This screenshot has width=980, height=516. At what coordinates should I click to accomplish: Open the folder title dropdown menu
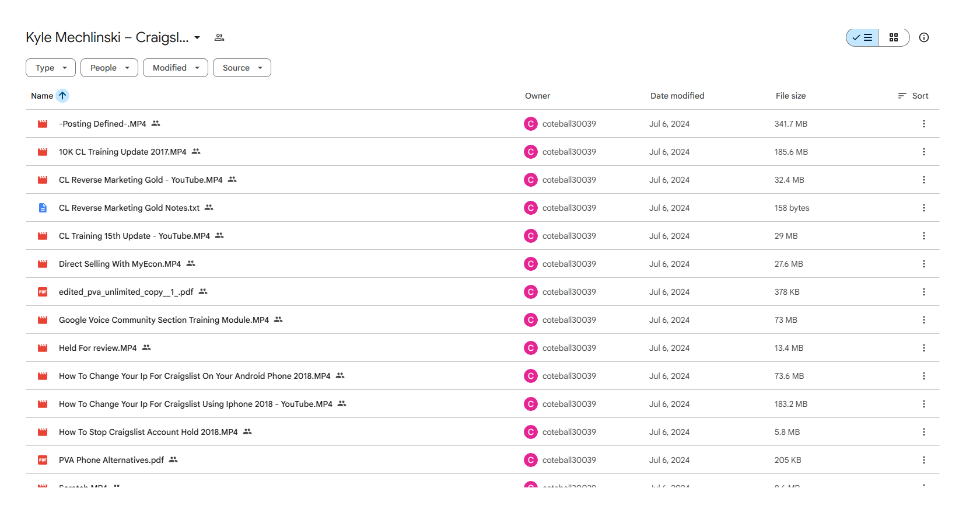[x=197, y=37]
